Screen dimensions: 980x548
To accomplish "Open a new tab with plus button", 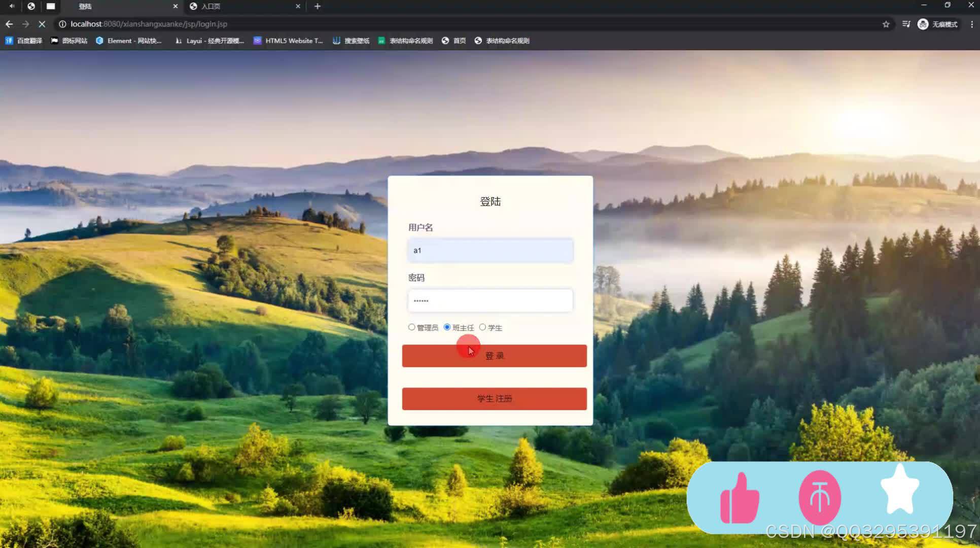I will (x=318, y=6).
